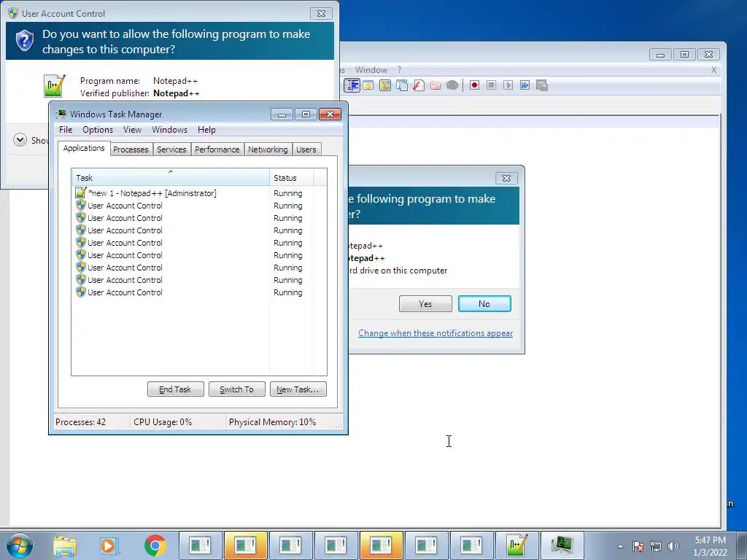Open Define Your Language toolbar icon in Notepad++
The image size is (747, 560).
pyautogui.click(x=368, y=85)
